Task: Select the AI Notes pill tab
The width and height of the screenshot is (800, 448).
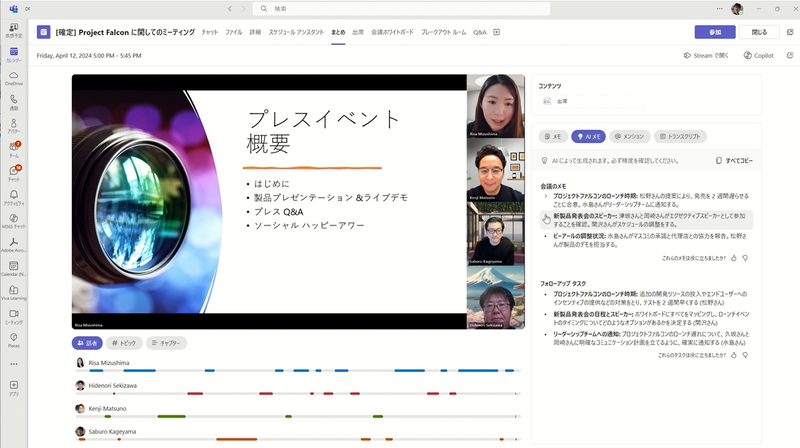Action: click(588, 136)
